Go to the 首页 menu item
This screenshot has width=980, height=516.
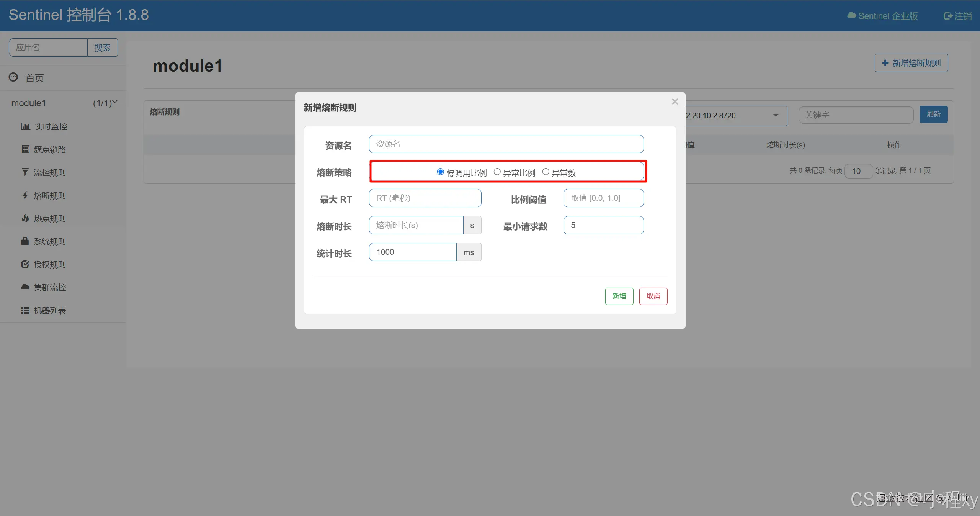[x=34, y=78]
